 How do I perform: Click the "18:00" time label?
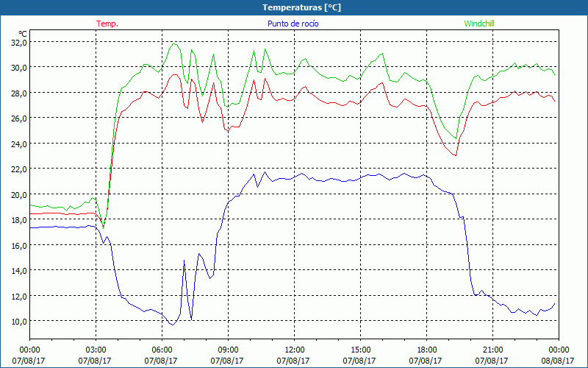tap(426, 350)
